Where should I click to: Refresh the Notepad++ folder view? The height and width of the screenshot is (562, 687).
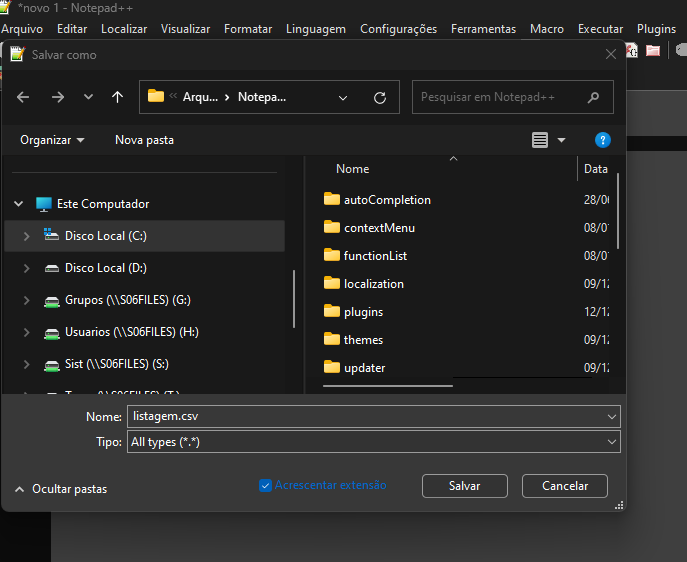[380, 97]
